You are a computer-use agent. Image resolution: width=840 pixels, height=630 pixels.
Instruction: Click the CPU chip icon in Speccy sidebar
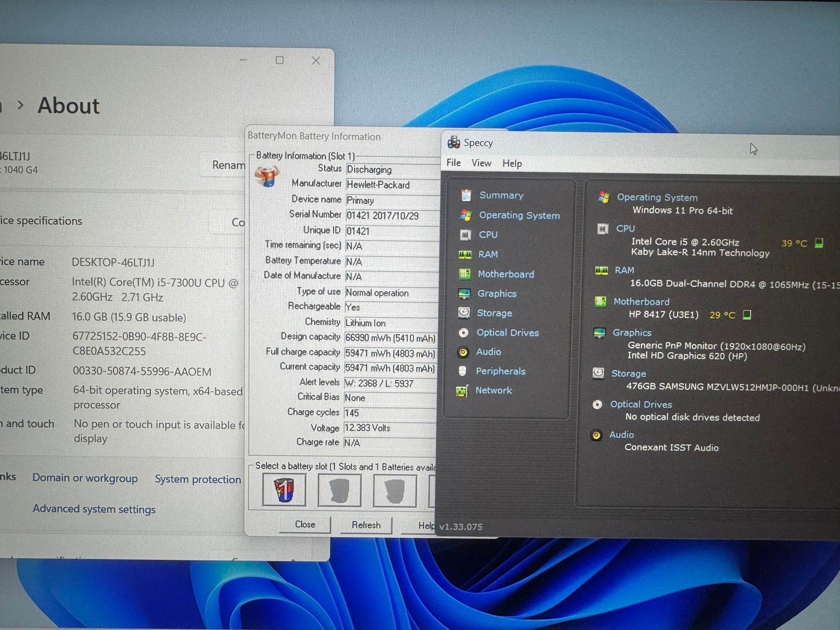click(465, 235)
